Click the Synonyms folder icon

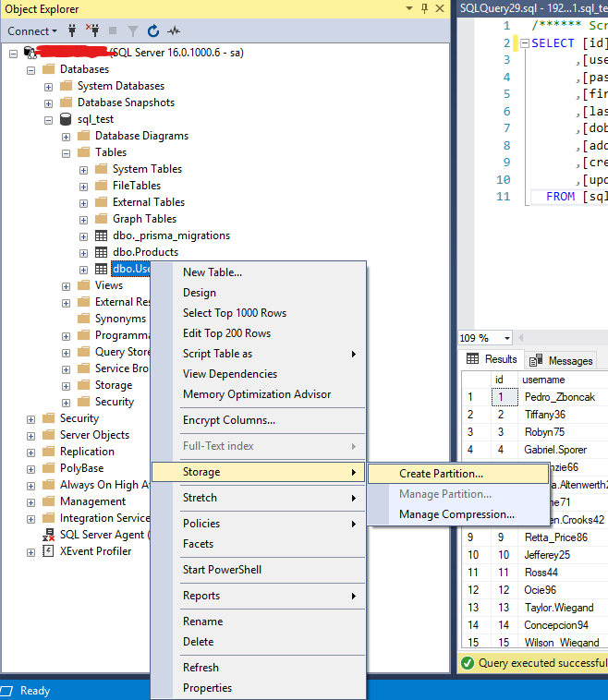(83, 319)
